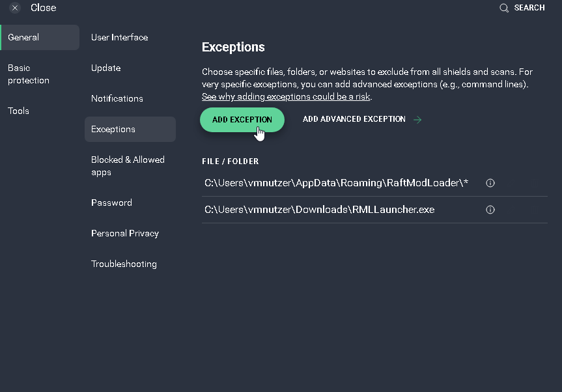This screenshot has width=562, height=392.
Task: Select Troubleshooting section
Action: (x=124, y=264)
